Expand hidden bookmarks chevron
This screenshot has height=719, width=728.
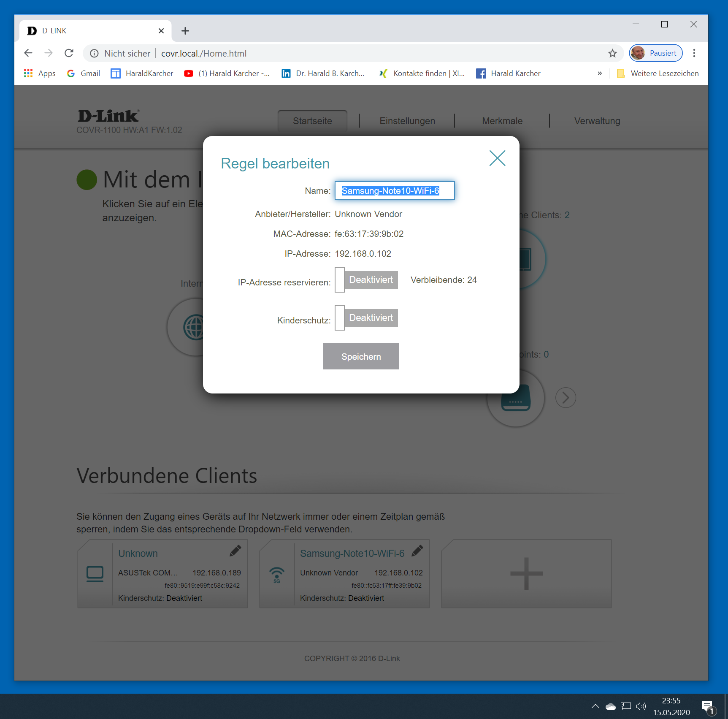[x=600, y=73]
